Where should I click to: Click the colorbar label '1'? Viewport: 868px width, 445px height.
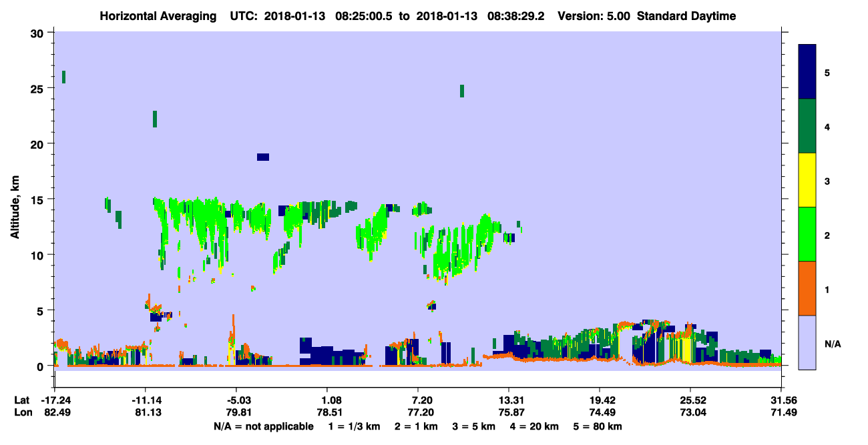(x=827, y=289)
